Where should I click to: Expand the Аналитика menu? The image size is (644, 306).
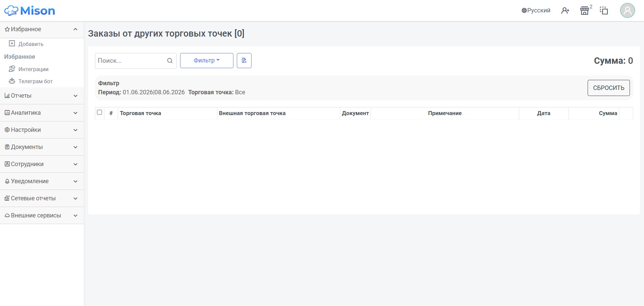click(x=42, y=113)
